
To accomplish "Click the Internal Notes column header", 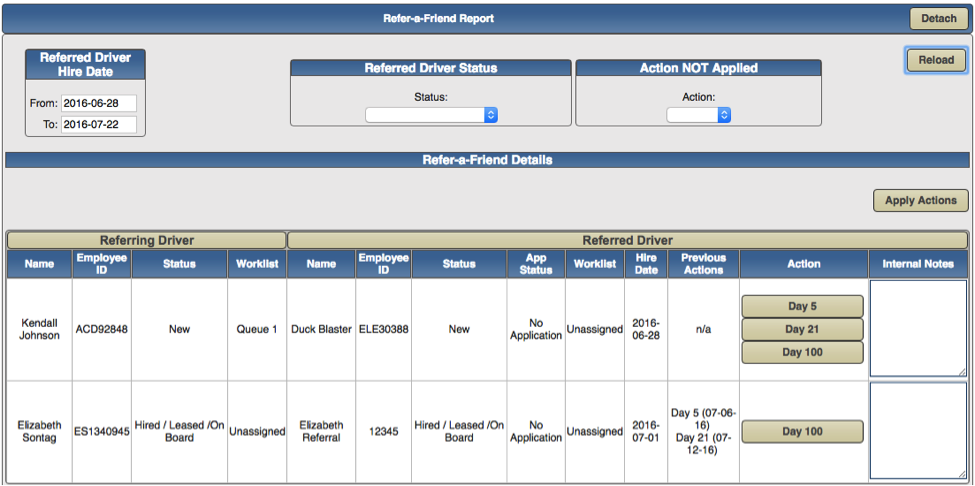I will [x=918, y=264].
